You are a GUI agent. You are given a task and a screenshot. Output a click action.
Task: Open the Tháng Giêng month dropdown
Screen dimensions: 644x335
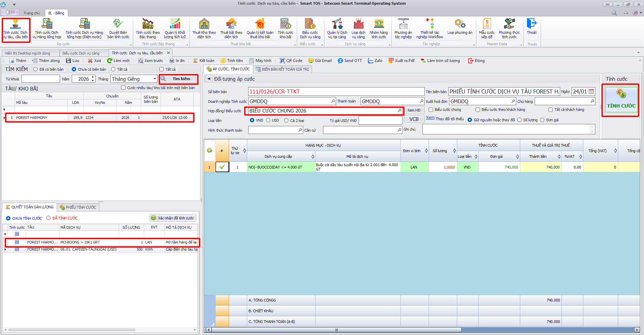(155, 79)
